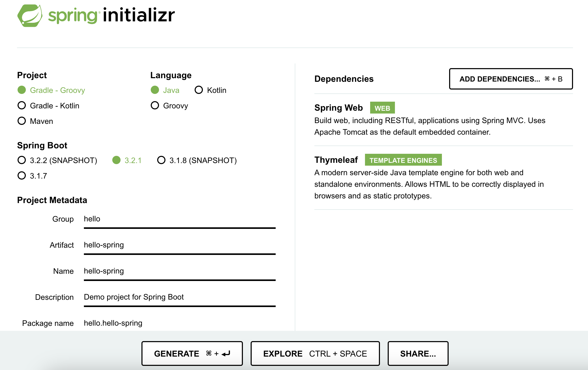
Task: Select Spring Boot version 3.1.7
Action: (x=32, y=176)
